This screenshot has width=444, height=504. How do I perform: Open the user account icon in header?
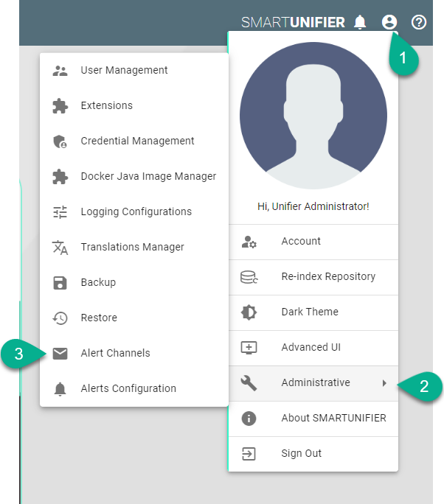click(389, 22)
